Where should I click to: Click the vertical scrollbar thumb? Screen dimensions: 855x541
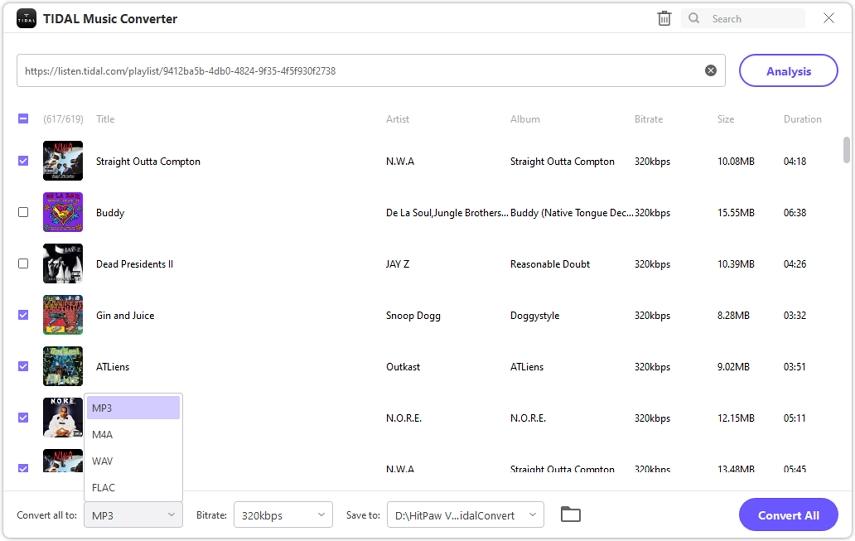tap(846, 150)
